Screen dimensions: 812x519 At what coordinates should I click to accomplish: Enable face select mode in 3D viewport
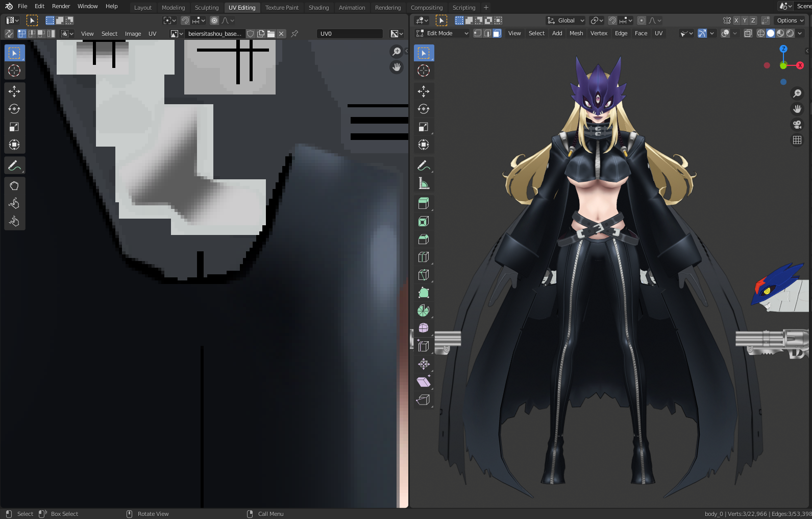[x=497, y=33]
